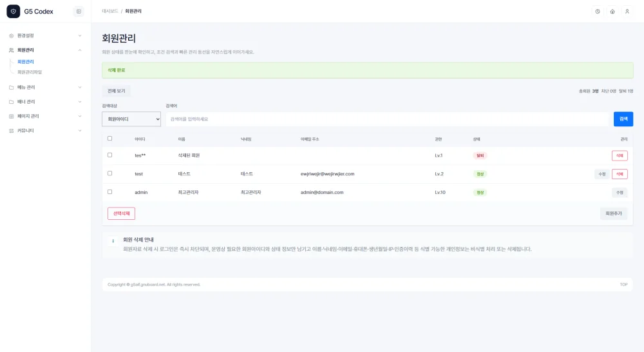Screen dimensions: 644x352
Task: Select the blue 회원관리 submenu item
Action: pyautogui.click(x=26, y=62)
